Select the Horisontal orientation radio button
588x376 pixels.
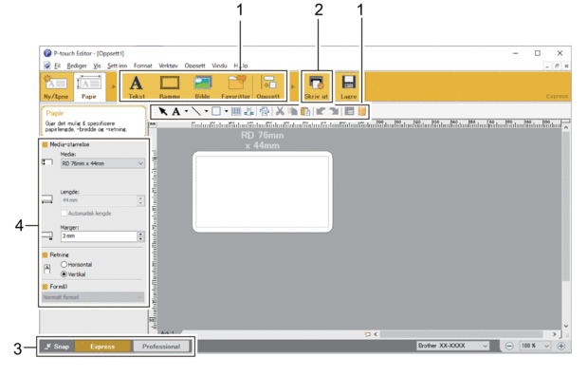(64, 265)
